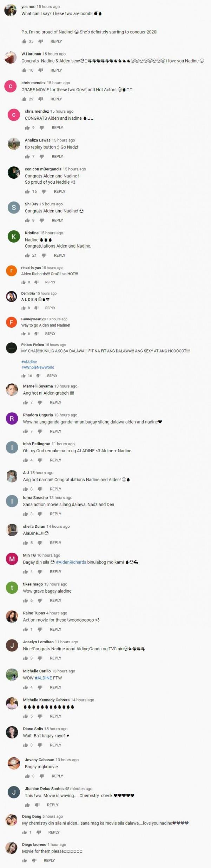The width and height of the screenshot is (211, 868).
Task: Reply to Dang Dang's comment
Action: coord(54,833)
